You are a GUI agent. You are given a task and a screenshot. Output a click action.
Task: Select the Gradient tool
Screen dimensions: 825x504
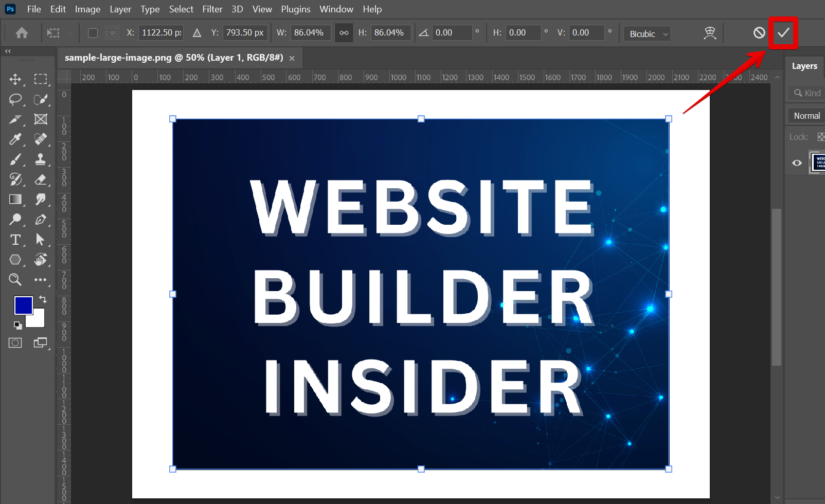click(15, 200)
